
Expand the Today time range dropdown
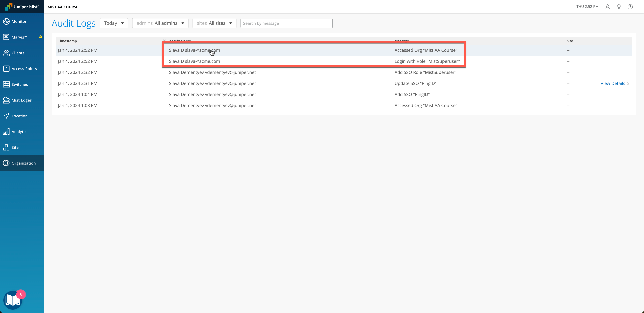[x=114, y=23]
